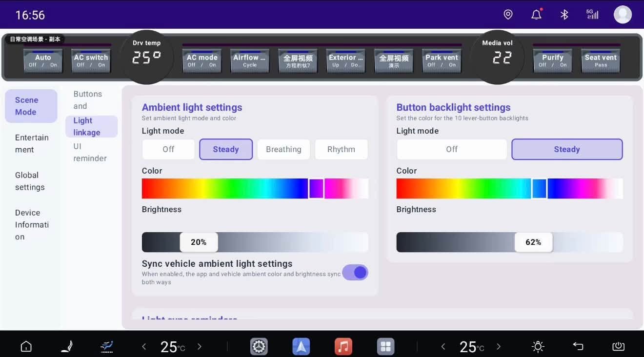Open the app grid launcher

click(385, 347)
